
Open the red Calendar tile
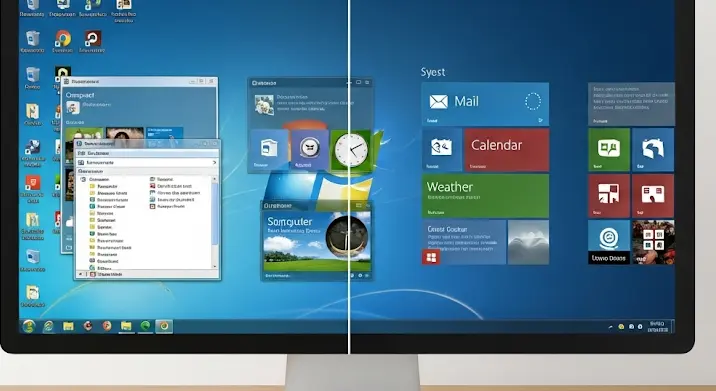[506, 150]
